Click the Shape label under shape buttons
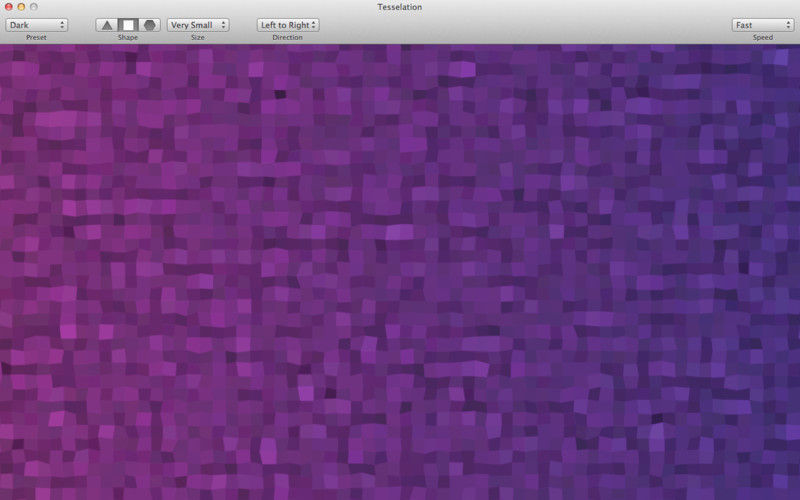The height and width of the screenshot is (500, 800). [x=128, y=38]
